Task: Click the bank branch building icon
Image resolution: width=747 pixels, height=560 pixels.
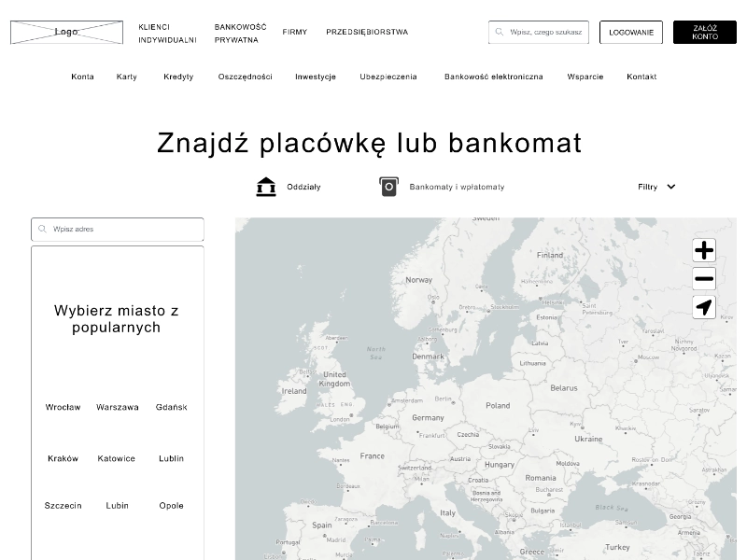Action: coord(266,187)
